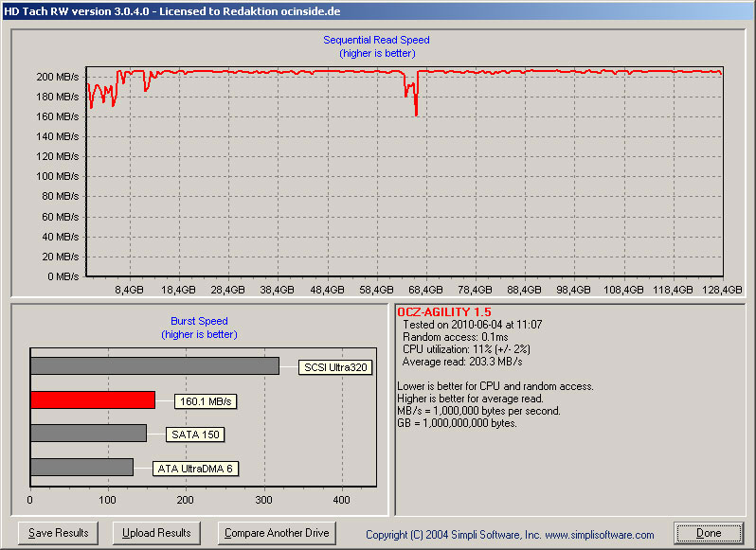Viewport: 756px width, 550px height.
Task: Click the 38,4GB axis label
Action: pyautogui.click(x=278, y=290)
